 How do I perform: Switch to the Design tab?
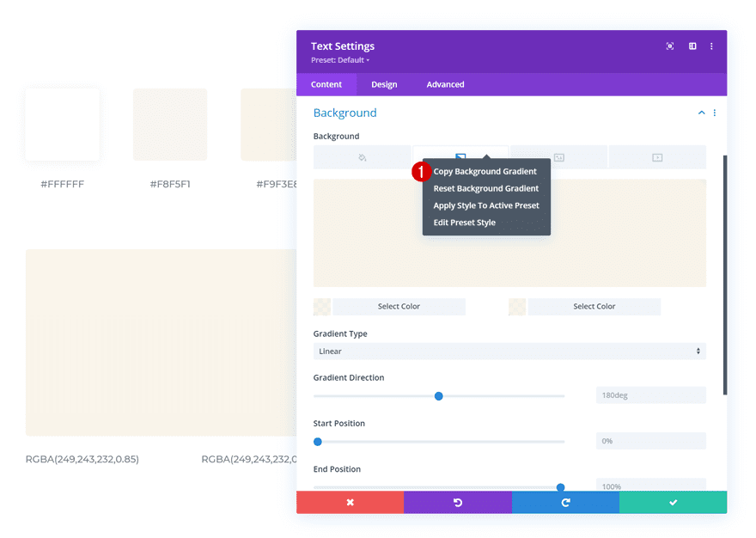(384, 84)
